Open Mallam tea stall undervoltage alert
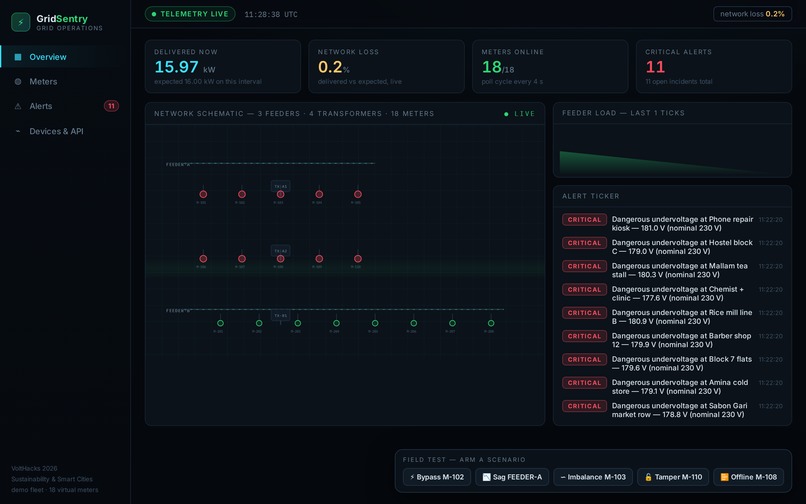 (672, 270)
